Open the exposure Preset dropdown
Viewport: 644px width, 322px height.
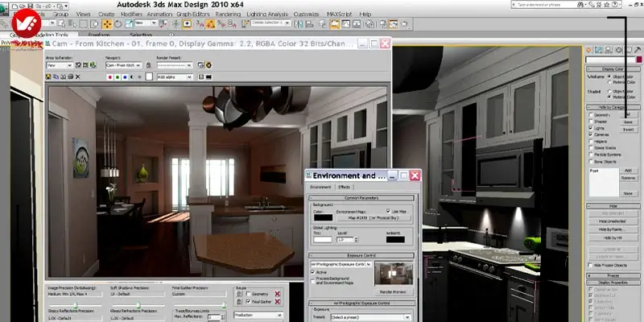click(x=371, y=317)
